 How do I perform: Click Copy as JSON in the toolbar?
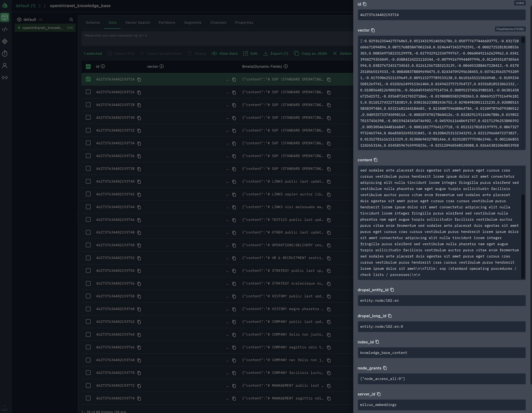(310, 53)
